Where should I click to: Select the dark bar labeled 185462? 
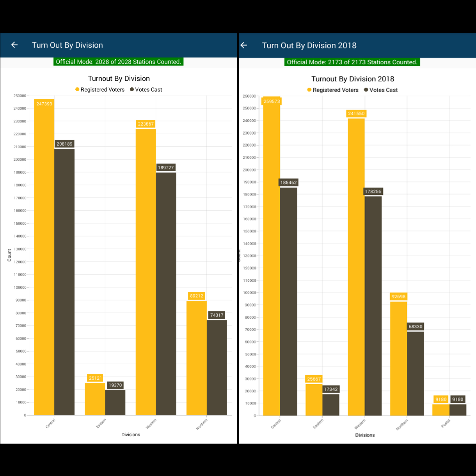tap(289, 300)
